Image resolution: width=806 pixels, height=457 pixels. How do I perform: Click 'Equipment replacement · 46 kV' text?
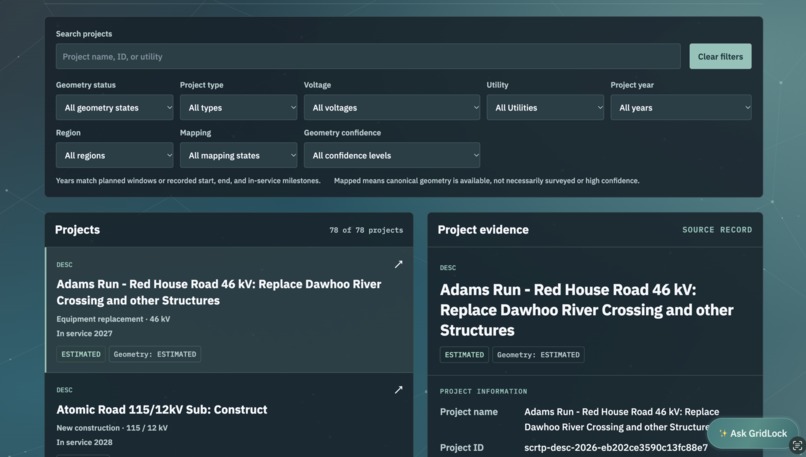(x=113, y=319)
